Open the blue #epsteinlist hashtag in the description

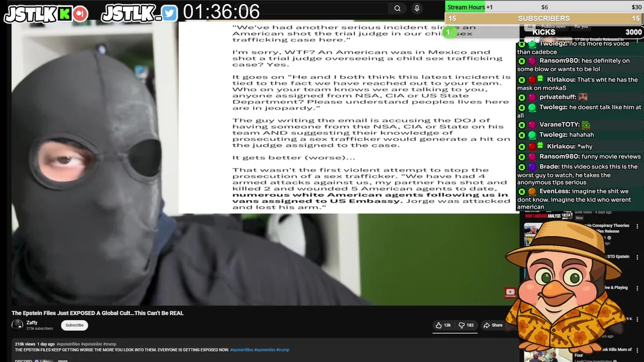click(x=264, y=350)
